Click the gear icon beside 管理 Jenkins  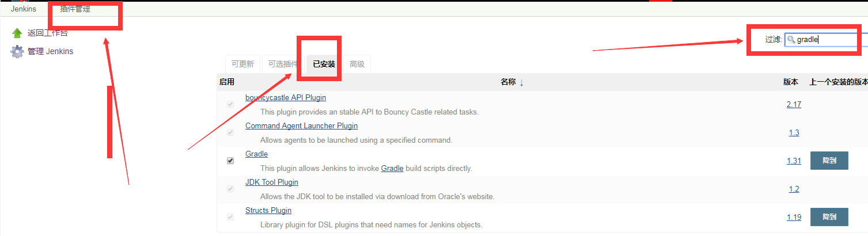point(17,51)
